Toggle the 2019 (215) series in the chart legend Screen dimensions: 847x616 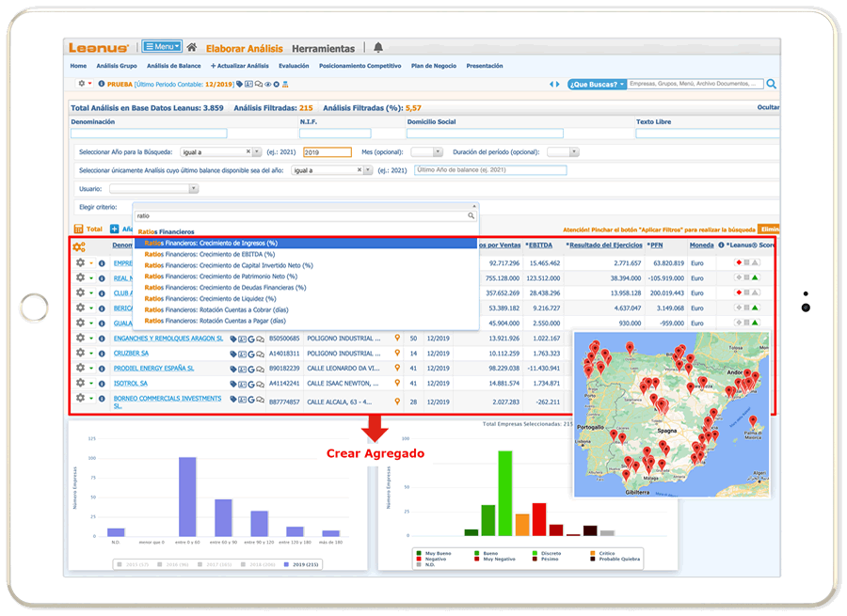[x=301, y=564]
